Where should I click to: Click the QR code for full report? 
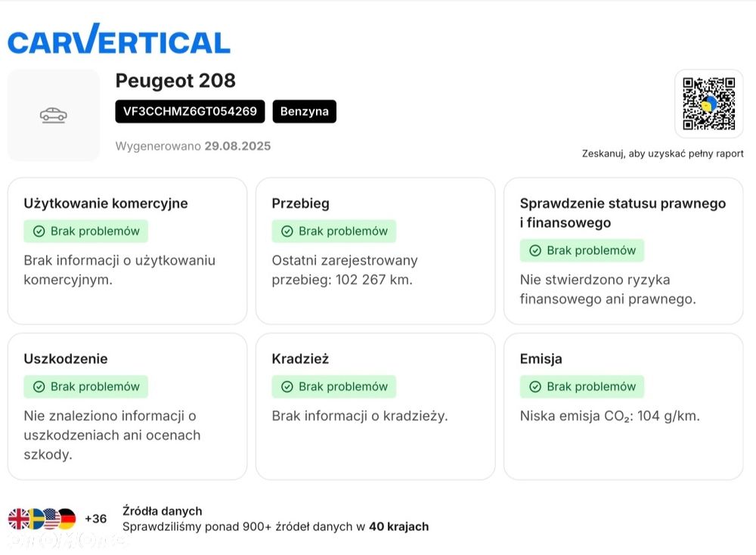(x=708, y=104)
